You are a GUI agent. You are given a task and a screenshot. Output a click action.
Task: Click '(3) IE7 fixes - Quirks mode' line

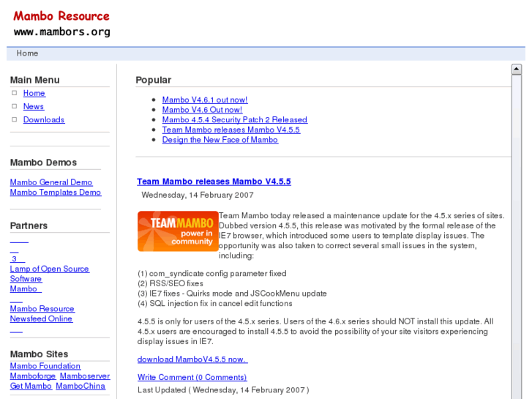(232, 294)
